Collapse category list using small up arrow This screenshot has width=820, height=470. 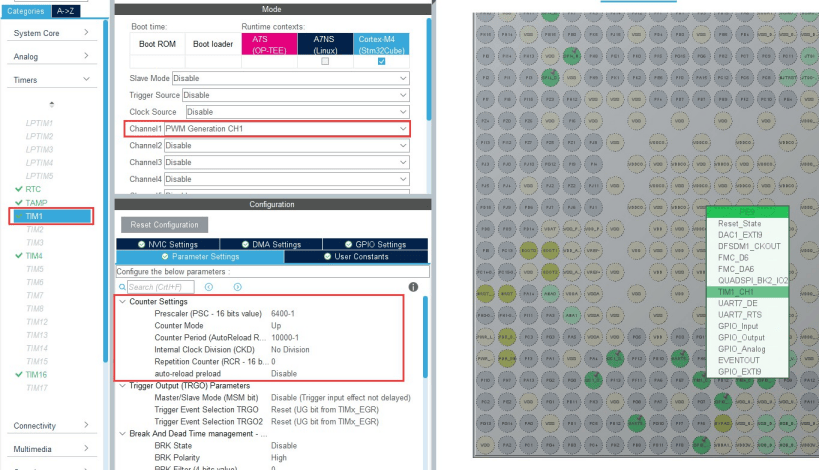(51, 105)
